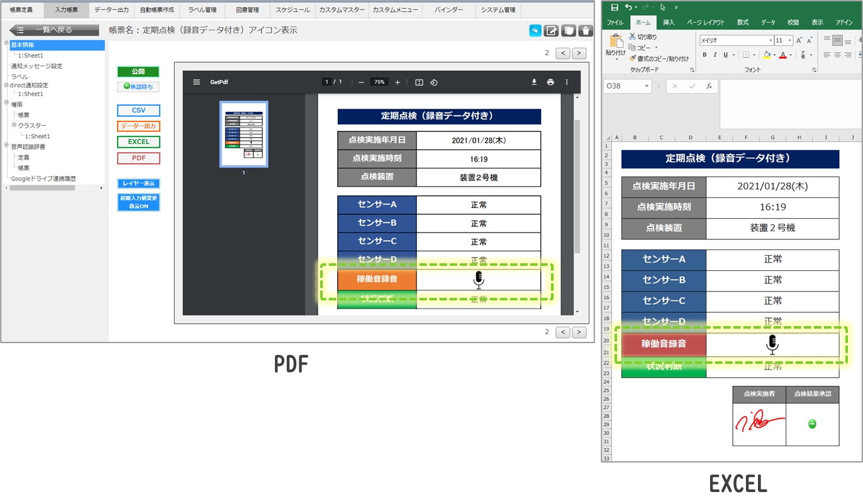Apply cell borders in Excel ribbon
The height and width of the screenshot is (504, 863).
(745, 55)
